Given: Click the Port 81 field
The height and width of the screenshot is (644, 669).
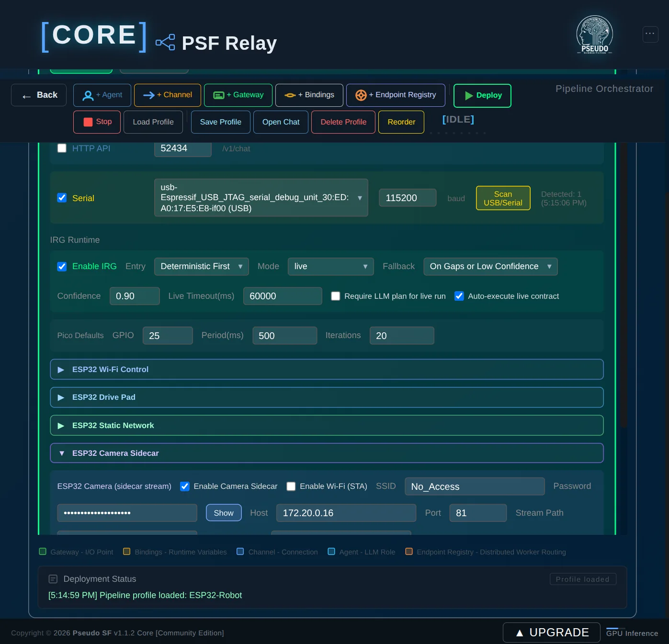Looking at the screenshot, I should click(x=478, y=513).
